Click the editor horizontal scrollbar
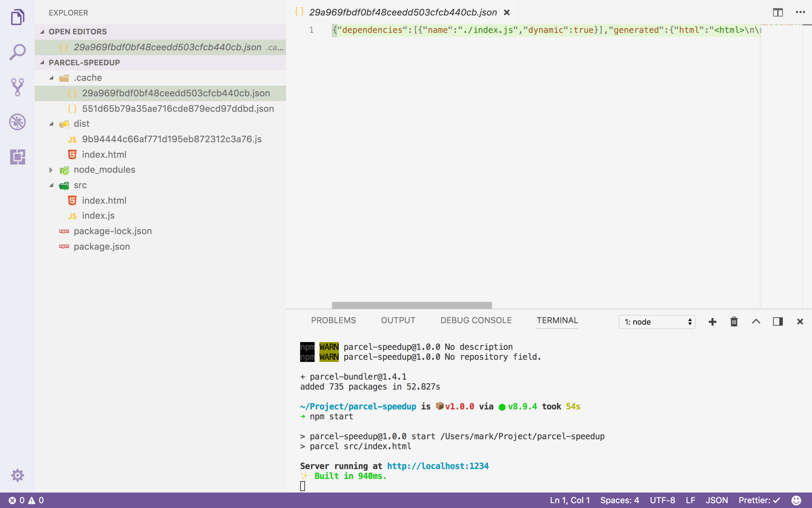The height and width of the screenshot is (508, 812). [x=412, y=305]
